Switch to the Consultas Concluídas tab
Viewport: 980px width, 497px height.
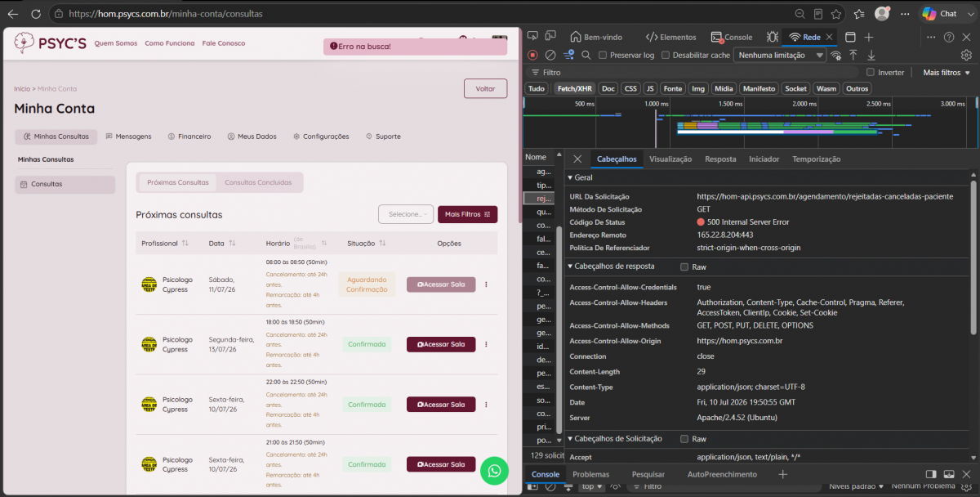(x=258, y=182)
